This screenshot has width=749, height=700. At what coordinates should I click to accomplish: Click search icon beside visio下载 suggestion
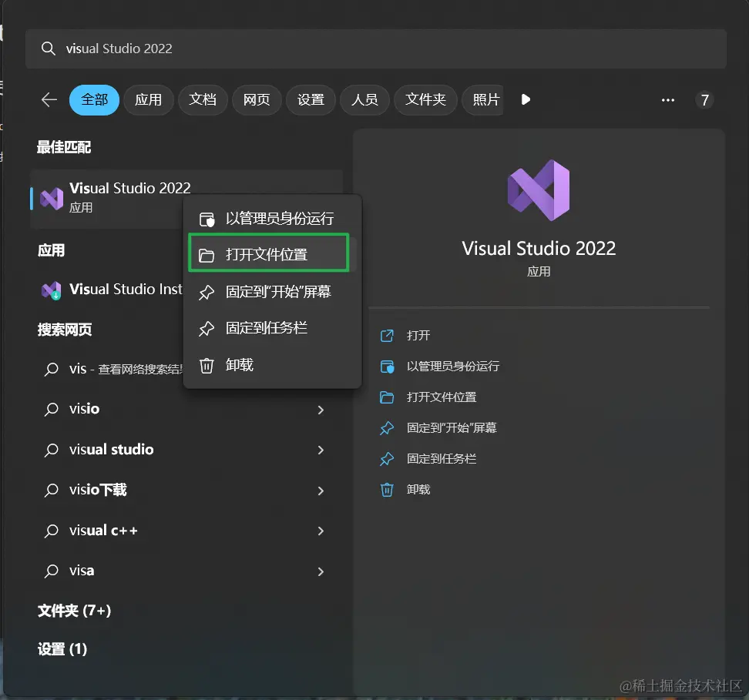(51, 491)
